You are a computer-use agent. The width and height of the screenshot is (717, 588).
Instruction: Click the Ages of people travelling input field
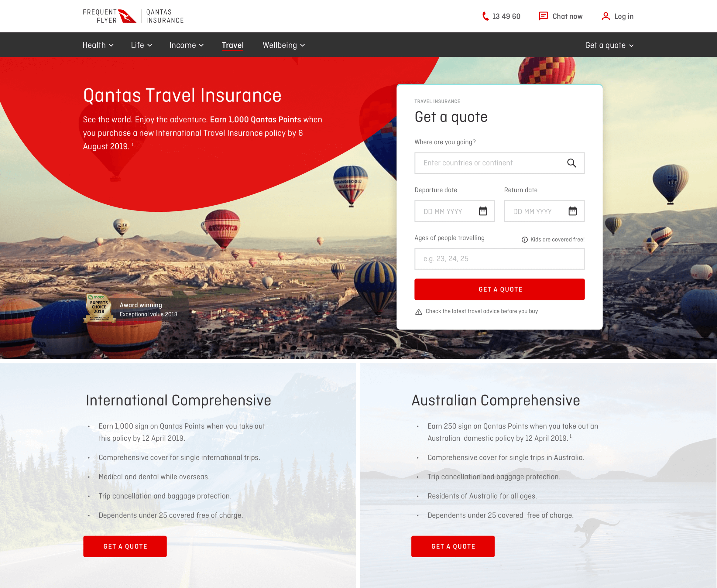coord(499,258)
